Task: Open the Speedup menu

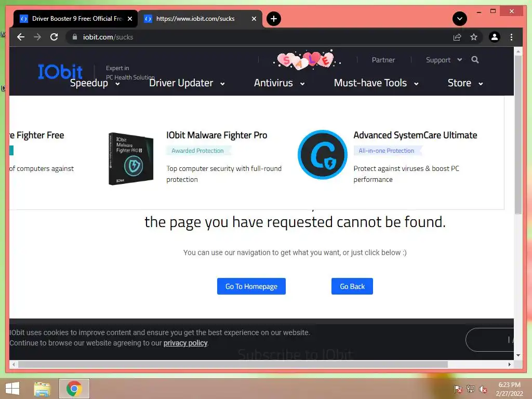Action: click(95, 83)
